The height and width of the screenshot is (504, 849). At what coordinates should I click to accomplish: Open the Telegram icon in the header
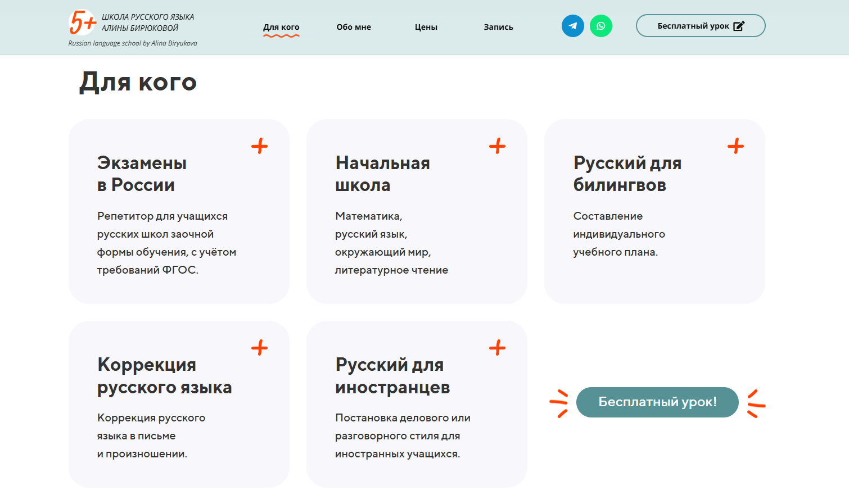tap(572, 26)
